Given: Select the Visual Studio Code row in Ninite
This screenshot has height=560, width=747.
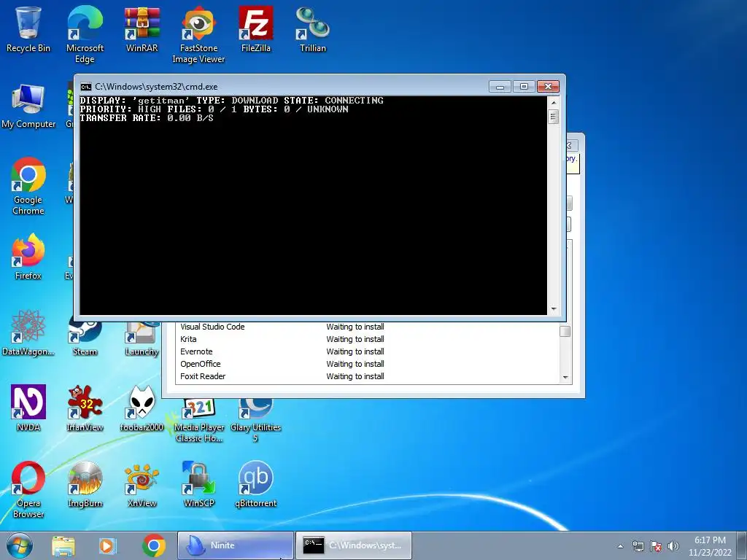Looking at the screenshot, I should [368, 327].
